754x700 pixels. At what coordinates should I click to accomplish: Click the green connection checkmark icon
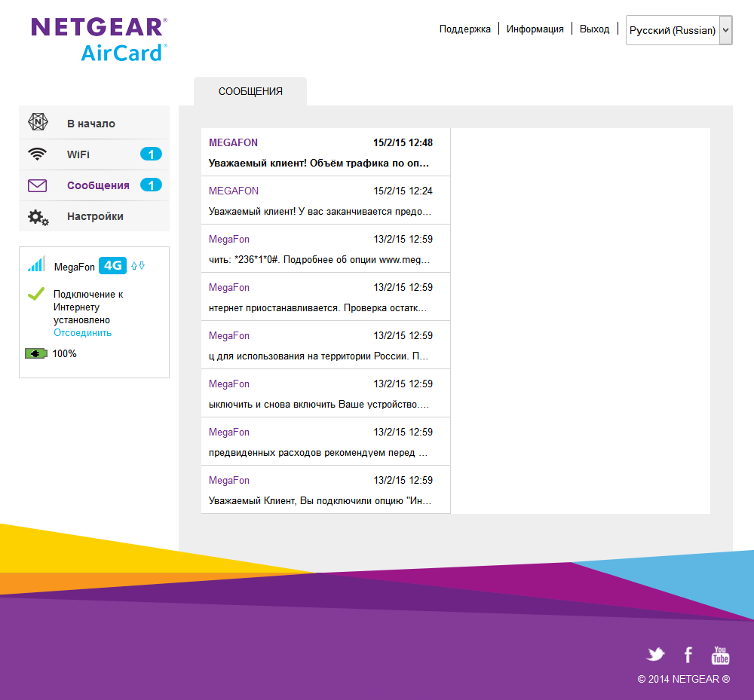coord(36,294)
